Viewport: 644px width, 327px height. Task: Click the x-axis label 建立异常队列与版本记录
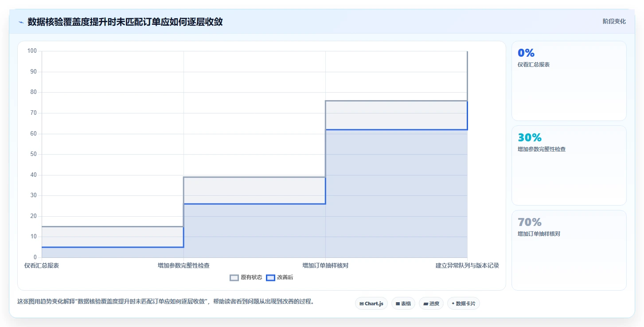tap(467, 265)
